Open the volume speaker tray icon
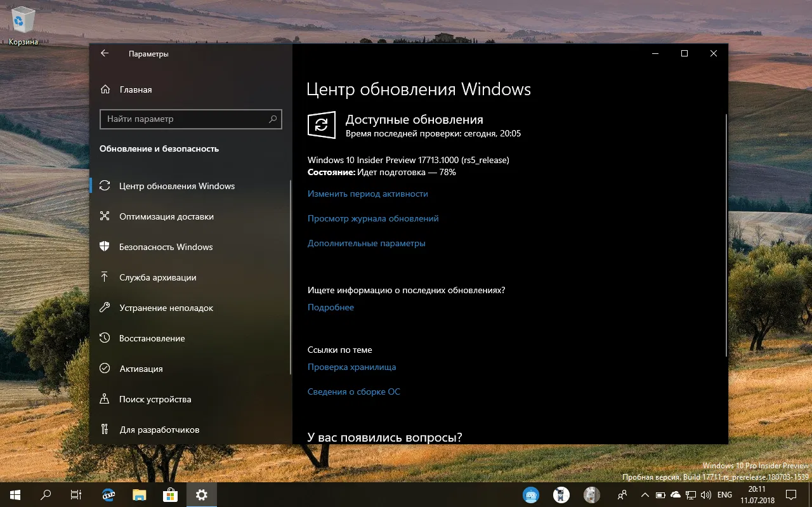Image resolution: width=812 pixels, height=507 pixels. click(706, 495)
